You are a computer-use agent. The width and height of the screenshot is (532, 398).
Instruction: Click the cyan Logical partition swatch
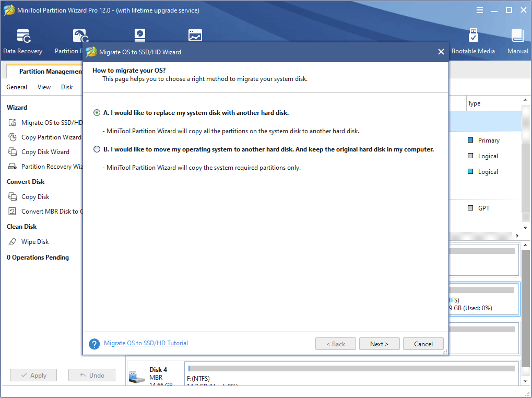[470, 171]
